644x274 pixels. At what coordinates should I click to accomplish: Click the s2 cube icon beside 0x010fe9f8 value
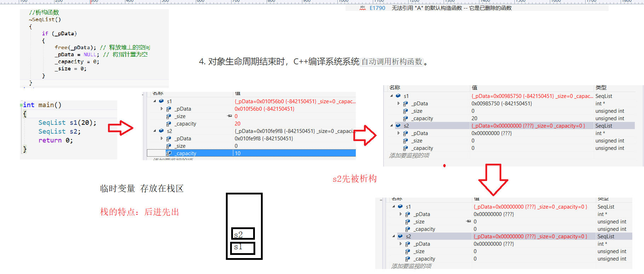point(161,131)
